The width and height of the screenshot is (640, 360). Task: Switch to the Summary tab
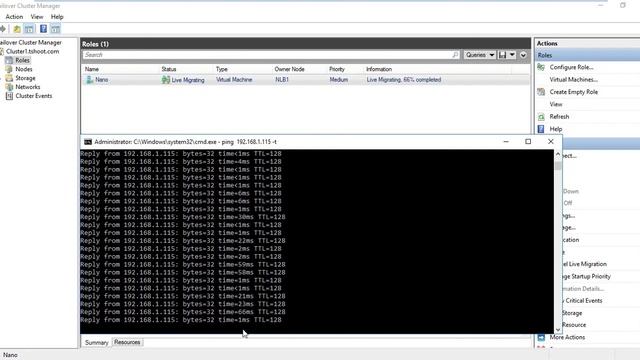click(x=96, y=342)
